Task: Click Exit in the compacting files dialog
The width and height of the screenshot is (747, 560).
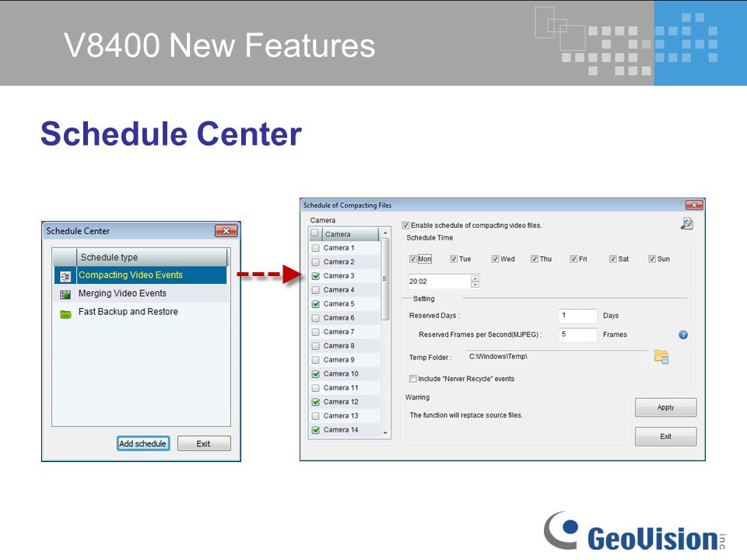Action: click(x=665, y=436)
